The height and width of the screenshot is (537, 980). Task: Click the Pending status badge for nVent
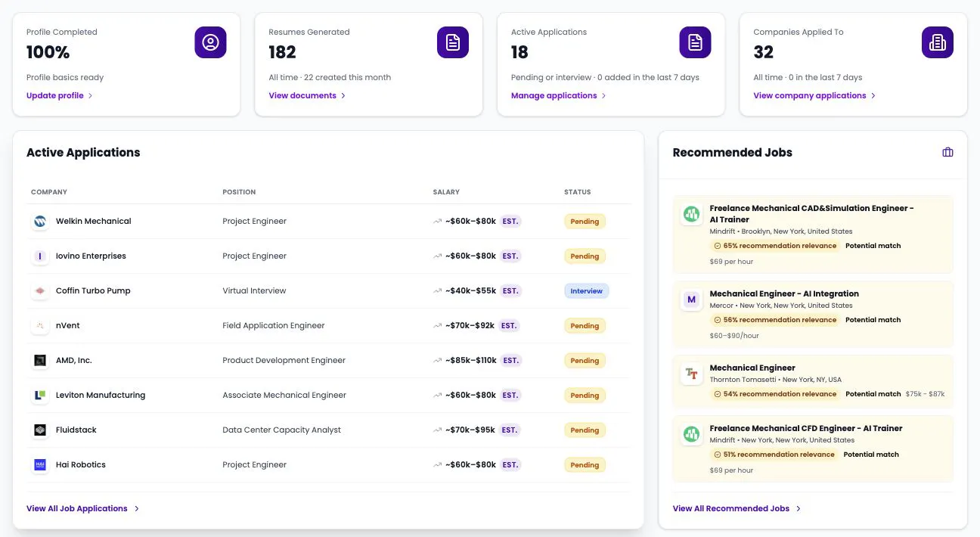[x=585, y=326]
